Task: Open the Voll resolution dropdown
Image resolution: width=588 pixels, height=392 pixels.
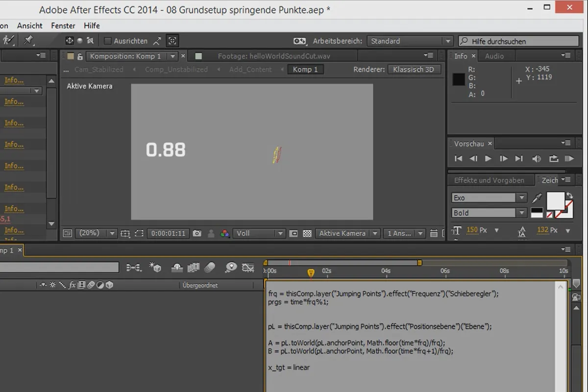Action: pyautogui.click(x=259, y=233)
